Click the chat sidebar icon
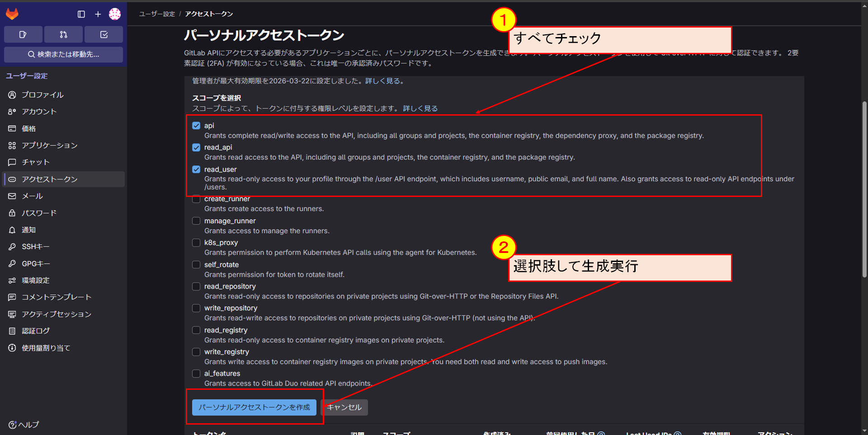This screenshot has width=868, height=435. pos(12,162)
